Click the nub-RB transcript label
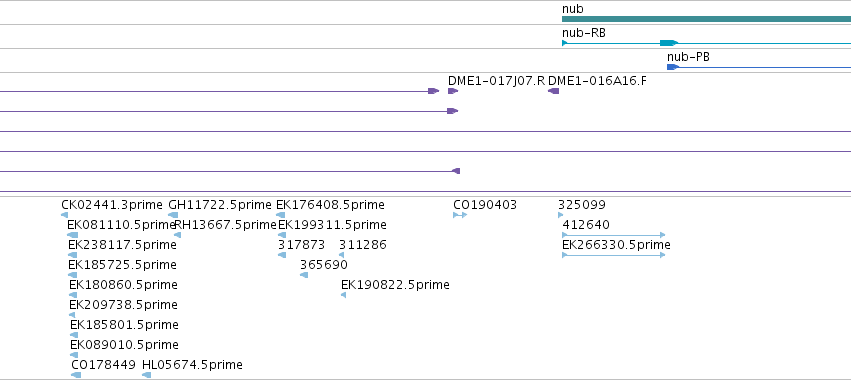The width and height of the screenshot is (851, 380). pos(584,33)
